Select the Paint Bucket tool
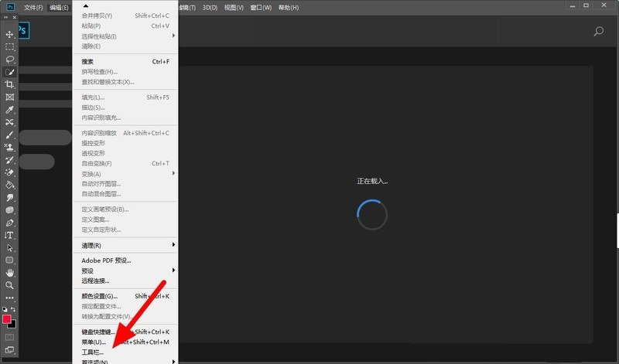Screen dimensions: 619x364 (9, 185)
